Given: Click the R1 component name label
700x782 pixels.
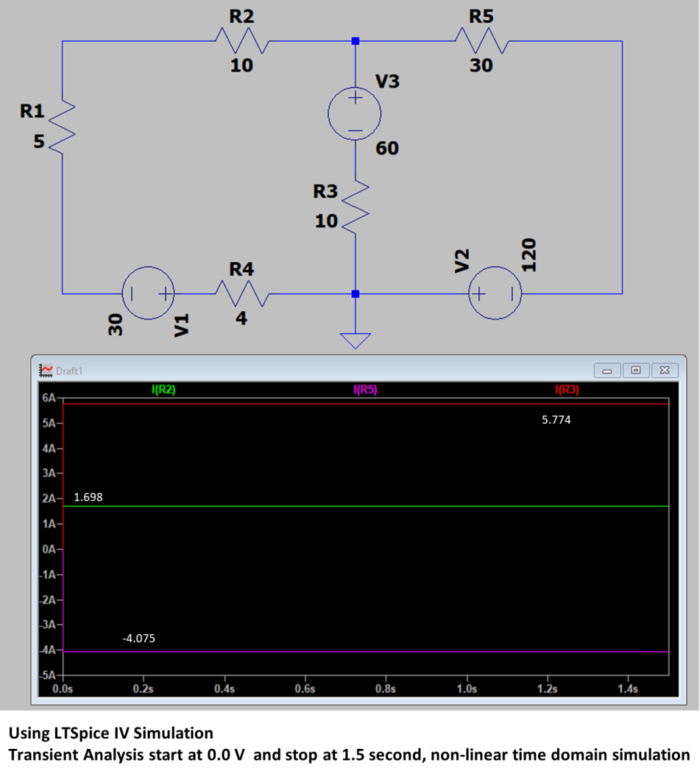Looking at the screenshot, I should pos(32,111).
